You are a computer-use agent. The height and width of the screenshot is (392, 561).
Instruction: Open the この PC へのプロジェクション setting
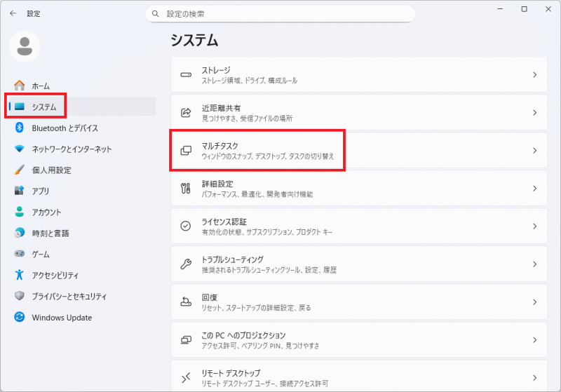(x=358, y=339)
